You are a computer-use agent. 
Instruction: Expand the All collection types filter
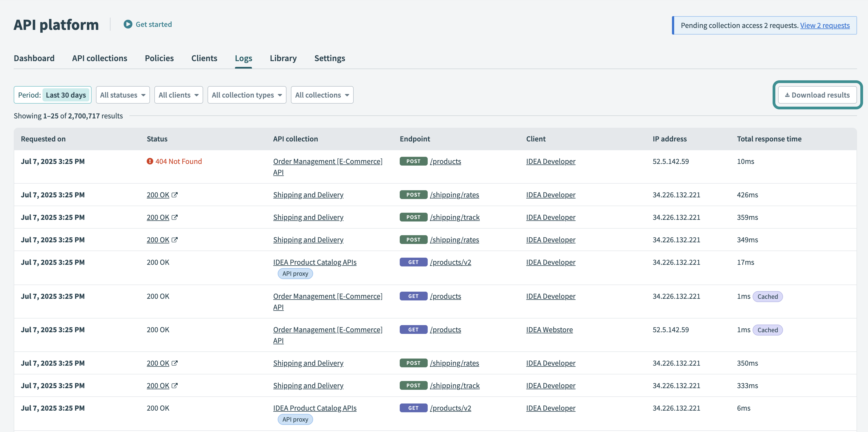247,95
